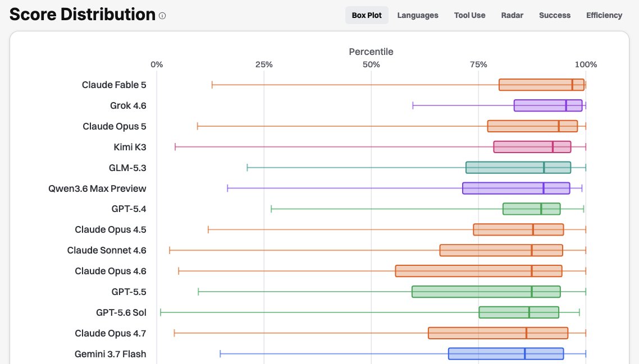Viewport: 639px width, 364px height.
Task: Click the Claude Opus 4.7 box
Action: 498,333
